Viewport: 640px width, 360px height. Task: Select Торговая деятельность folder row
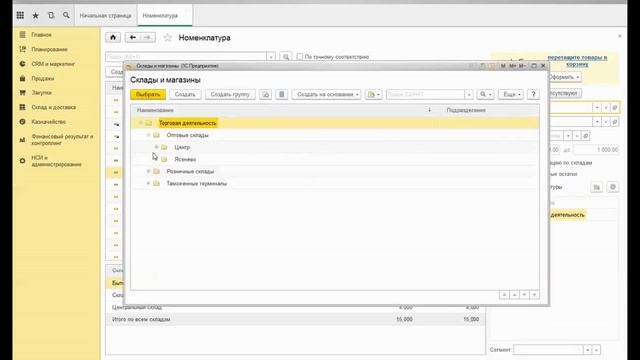[335, 123]
